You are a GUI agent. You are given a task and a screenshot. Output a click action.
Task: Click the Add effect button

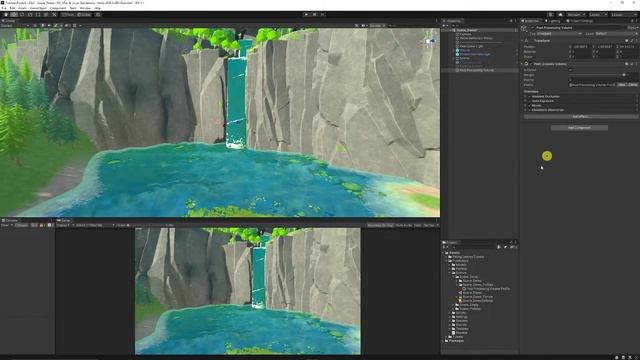coord(580,117)
